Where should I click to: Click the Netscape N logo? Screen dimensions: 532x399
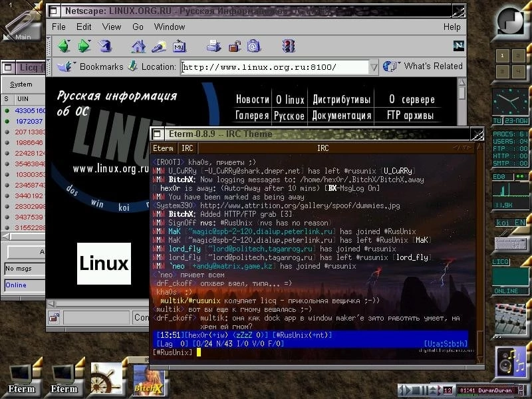pyautogui.click(x=458, y=45)
